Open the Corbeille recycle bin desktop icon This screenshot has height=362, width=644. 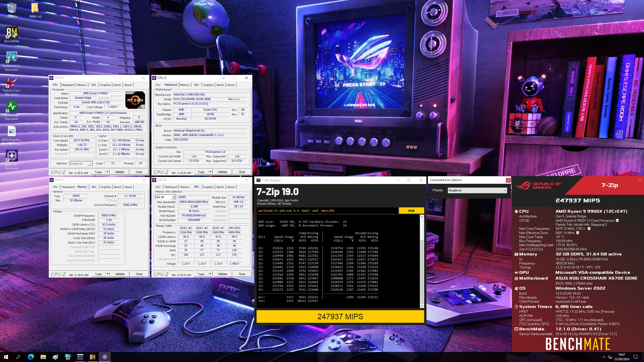(x=12, y=10)
